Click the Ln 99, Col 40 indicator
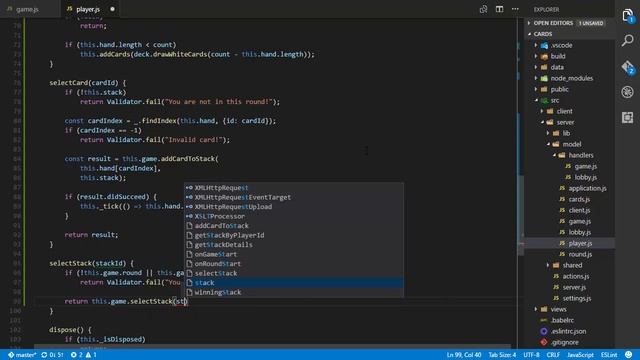Screen dimensions: 640x360 point(464,355)
